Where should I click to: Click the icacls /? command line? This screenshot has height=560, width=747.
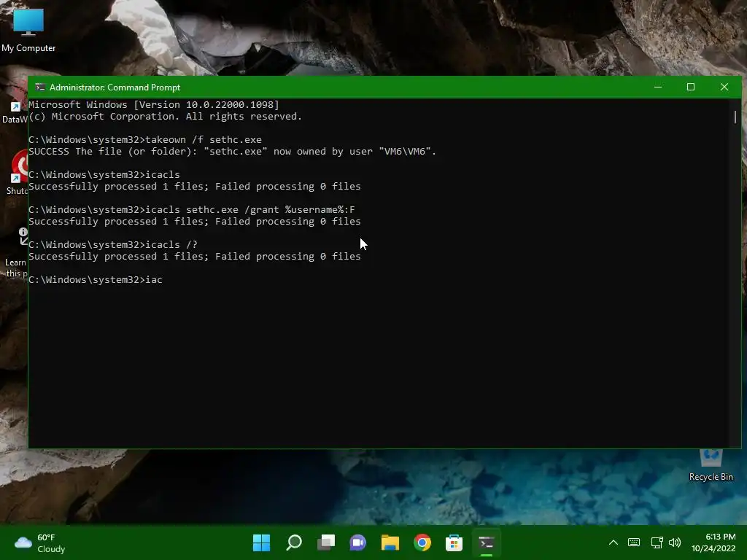(113, 244)
